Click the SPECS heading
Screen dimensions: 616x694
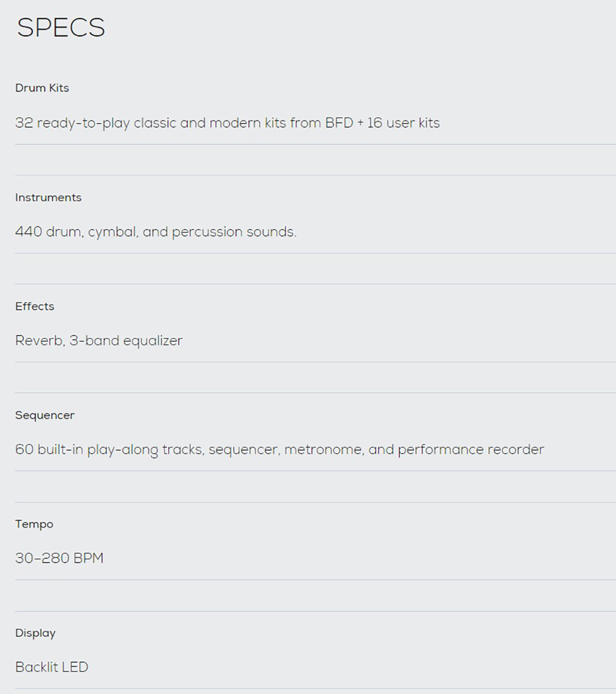60,28
